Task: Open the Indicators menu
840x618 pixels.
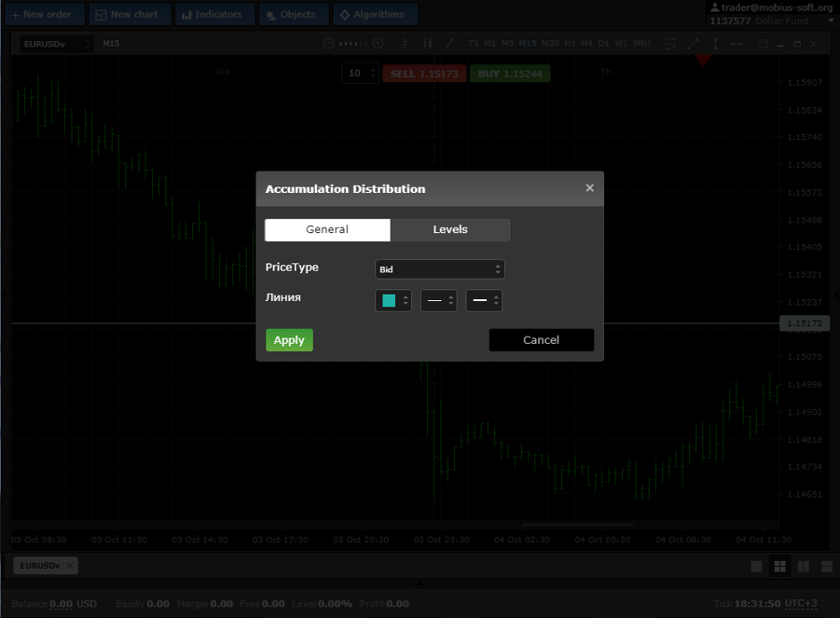Action: (214, 14)
